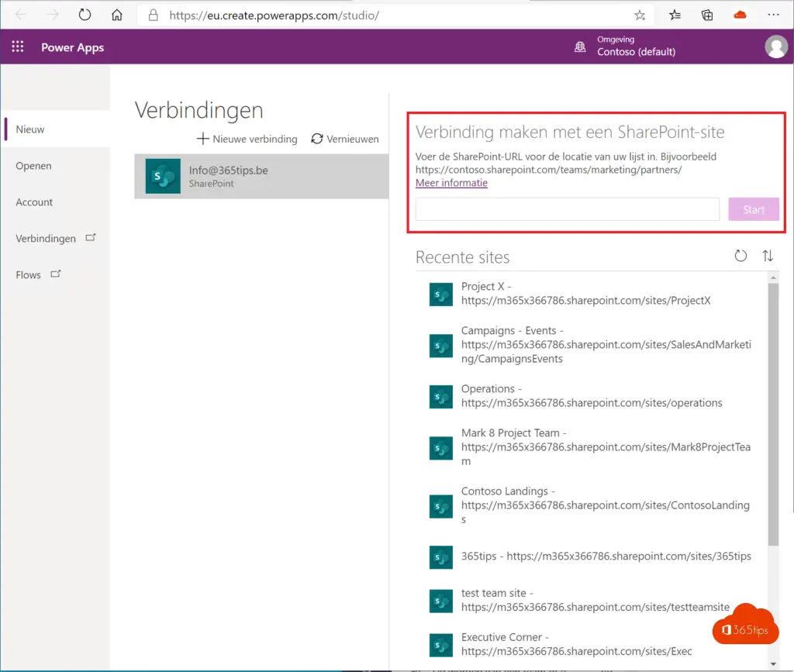Open the user account avatar menu

tap(775, 47)
